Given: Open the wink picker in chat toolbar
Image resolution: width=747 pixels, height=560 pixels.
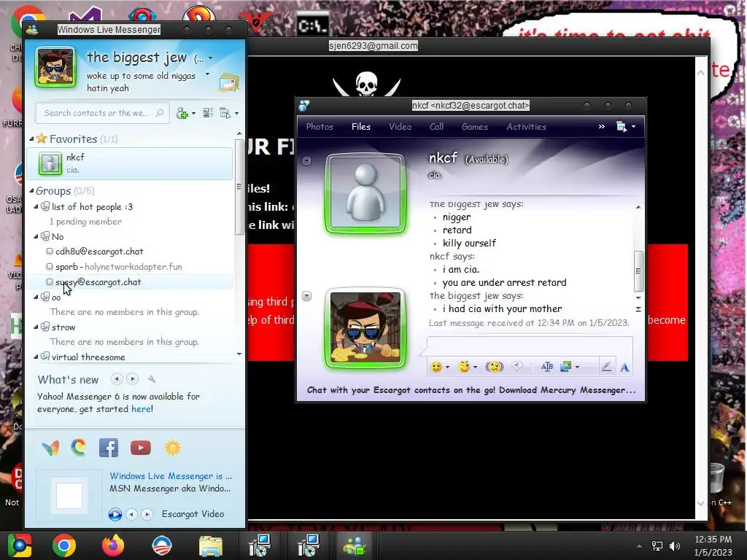Looking at the screenshot, I should (x=464, y=367).
